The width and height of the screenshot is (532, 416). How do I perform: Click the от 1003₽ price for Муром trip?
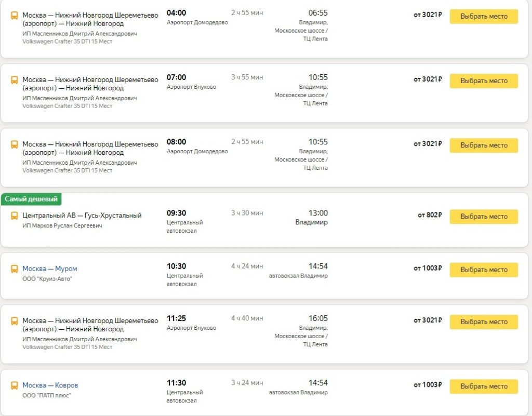point(428,269)
